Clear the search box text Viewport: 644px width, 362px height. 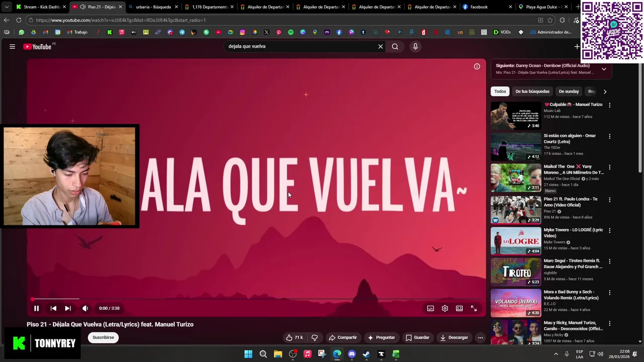click(380, 46)
